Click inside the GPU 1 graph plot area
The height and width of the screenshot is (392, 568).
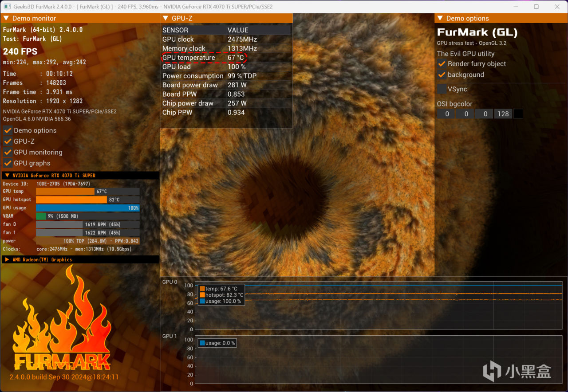(x=379, y=360)
